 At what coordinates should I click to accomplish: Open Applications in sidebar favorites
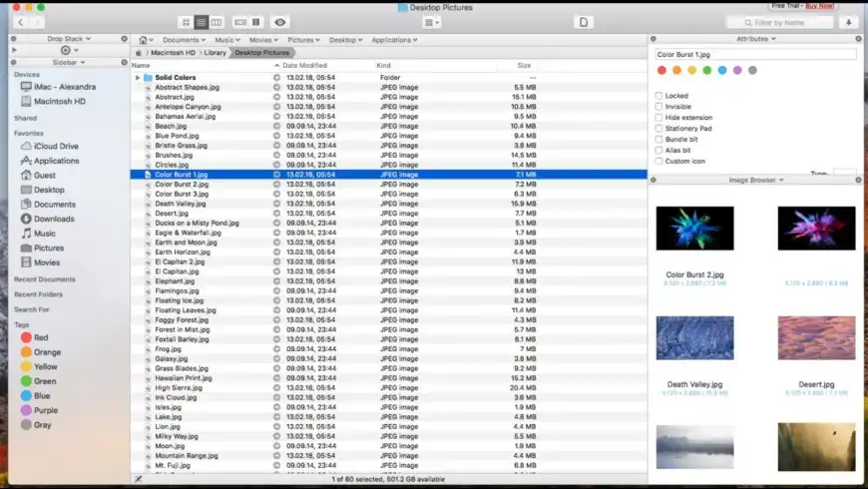pyautogui.click(x=50, y=161)
